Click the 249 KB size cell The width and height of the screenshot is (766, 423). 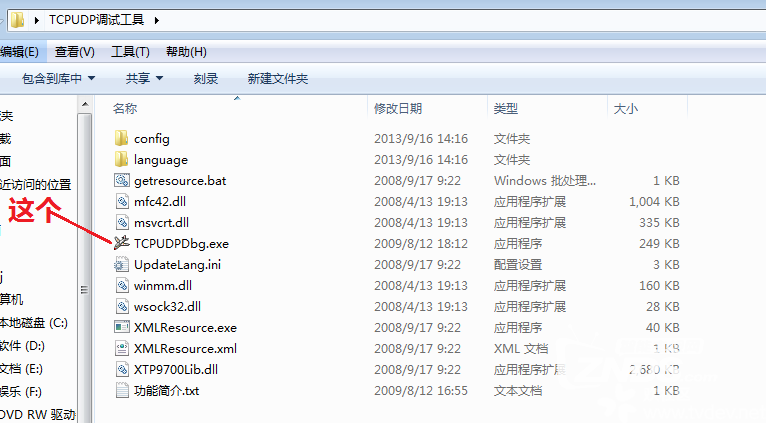(660, 244)
